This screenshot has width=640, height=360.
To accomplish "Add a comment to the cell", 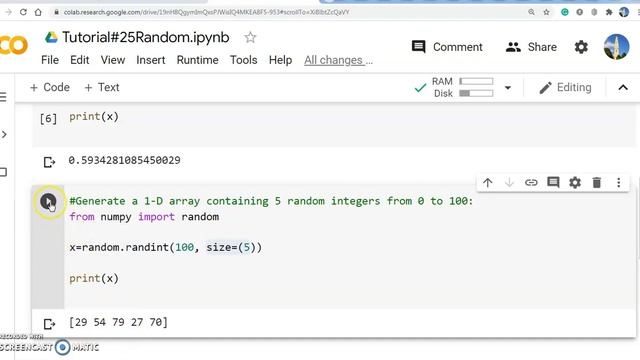I will coord(553,182).
